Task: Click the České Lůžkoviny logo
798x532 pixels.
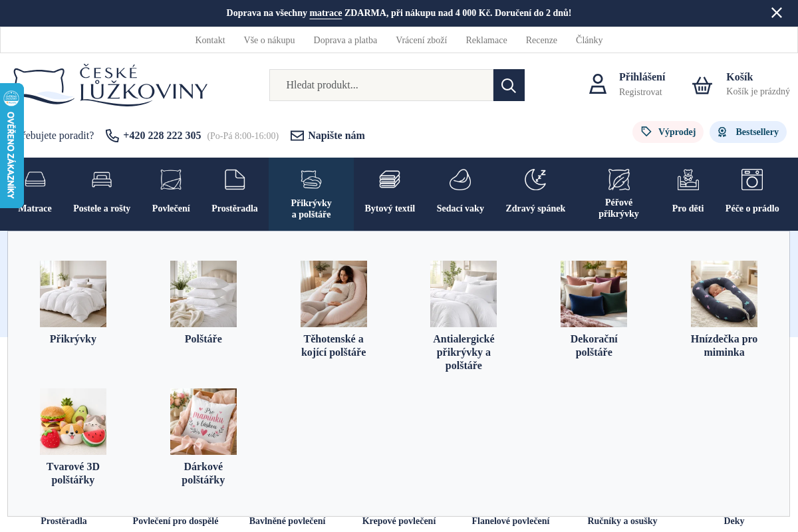Action: point(110,85)
